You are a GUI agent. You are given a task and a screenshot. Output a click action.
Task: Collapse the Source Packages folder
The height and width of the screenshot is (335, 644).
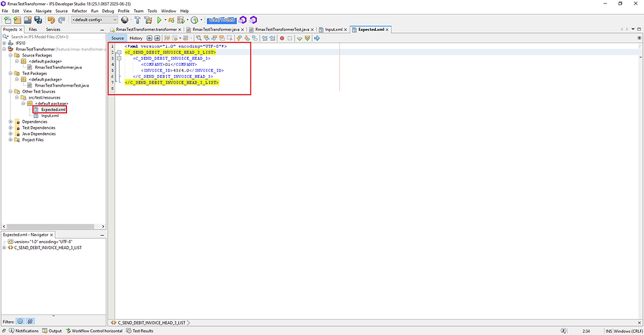(11, 55)
